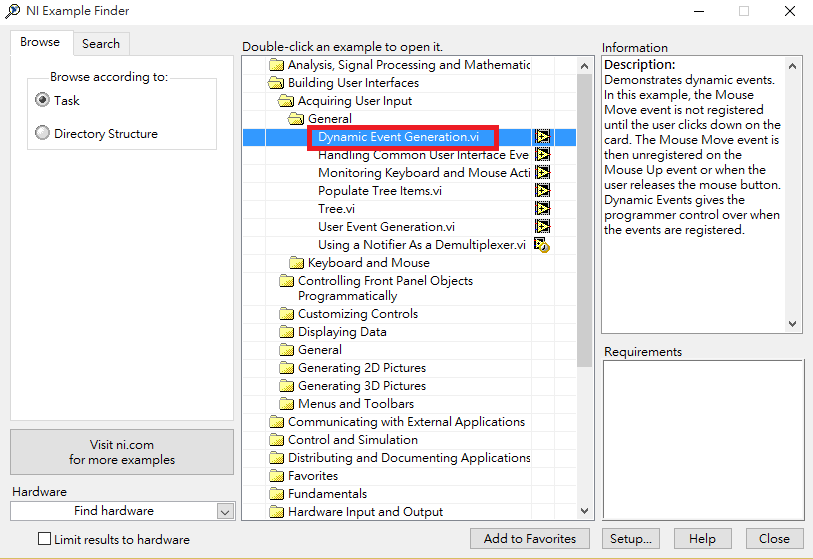813x559 pixels.
Task: Click the Customizing Controls folder icon
Action: 286,314
